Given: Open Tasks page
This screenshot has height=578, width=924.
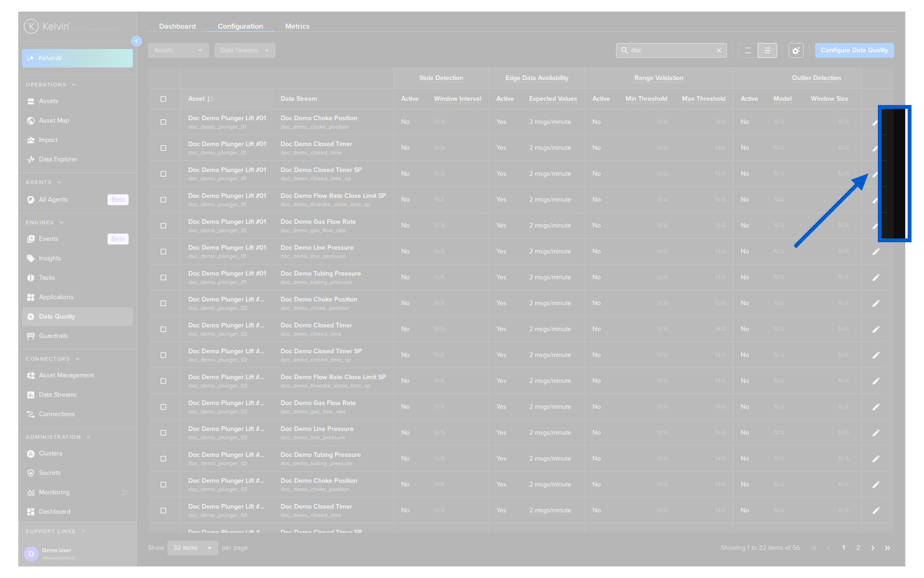Looking at the screenshot, I should point(77,278).
